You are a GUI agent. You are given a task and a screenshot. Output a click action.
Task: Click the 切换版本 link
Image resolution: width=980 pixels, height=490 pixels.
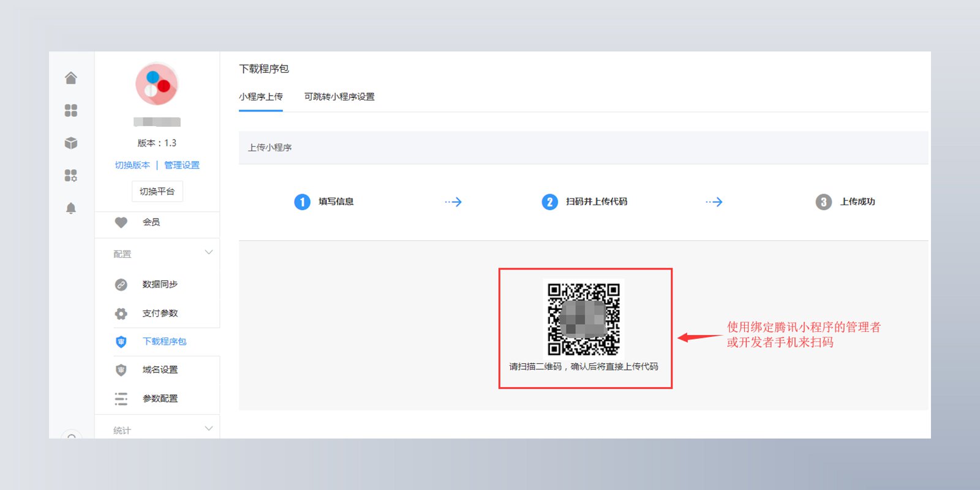[132, 165]
